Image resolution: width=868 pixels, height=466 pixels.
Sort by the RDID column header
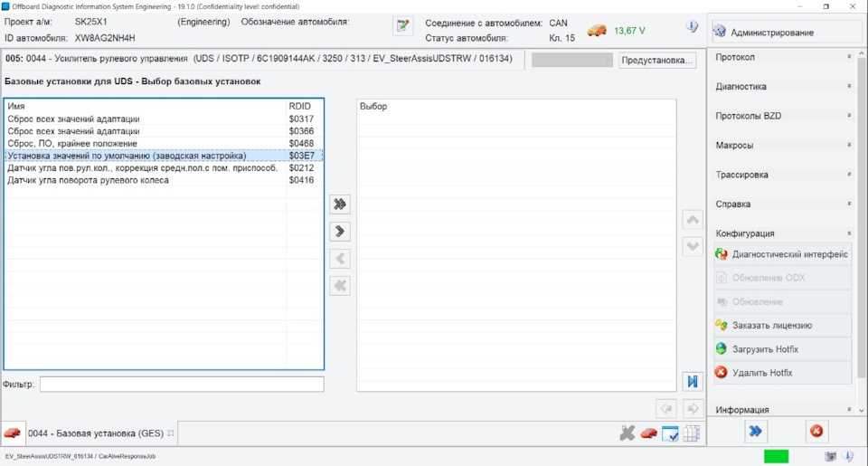click(x=305, y=106)
